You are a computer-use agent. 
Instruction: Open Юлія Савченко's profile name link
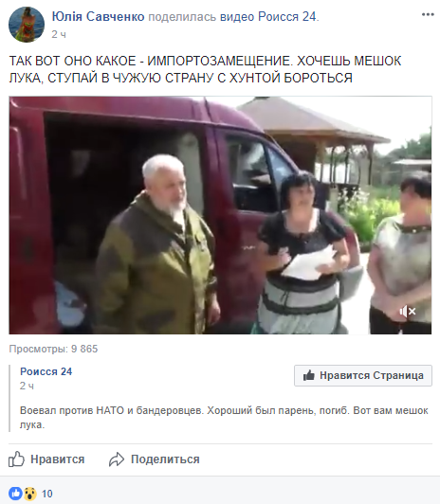point(98,17)
